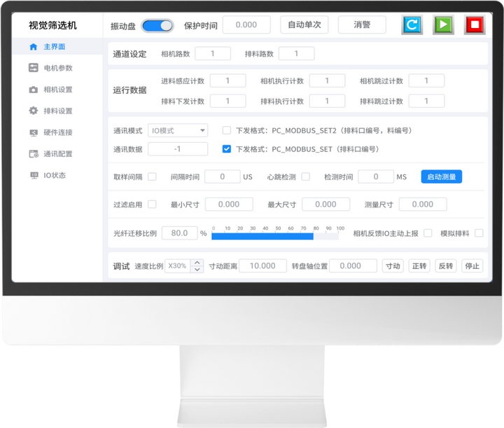Click the green play start icon
This screenshot has height=428, width=504.
443,25
